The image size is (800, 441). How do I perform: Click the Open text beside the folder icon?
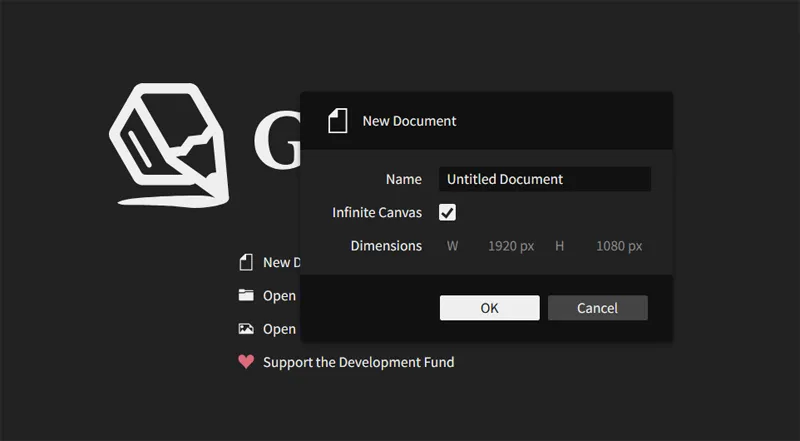[x=279, y=296]
